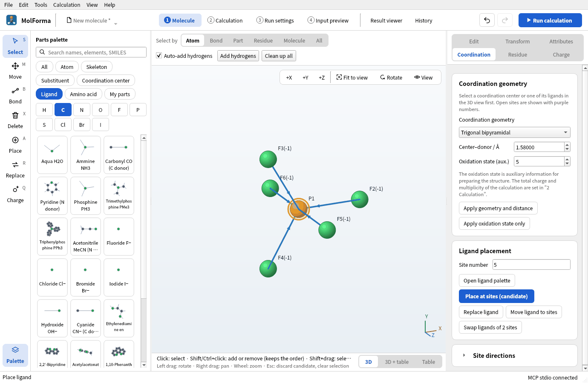Viewport: 588px width, 383px height.
Task: Activate the Place tool
Action: (15, 145)
